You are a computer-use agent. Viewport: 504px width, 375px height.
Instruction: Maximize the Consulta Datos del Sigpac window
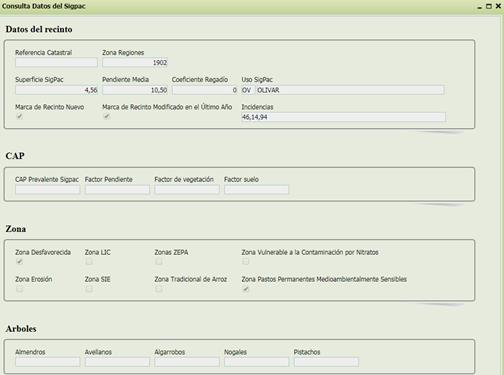(489, 6)
